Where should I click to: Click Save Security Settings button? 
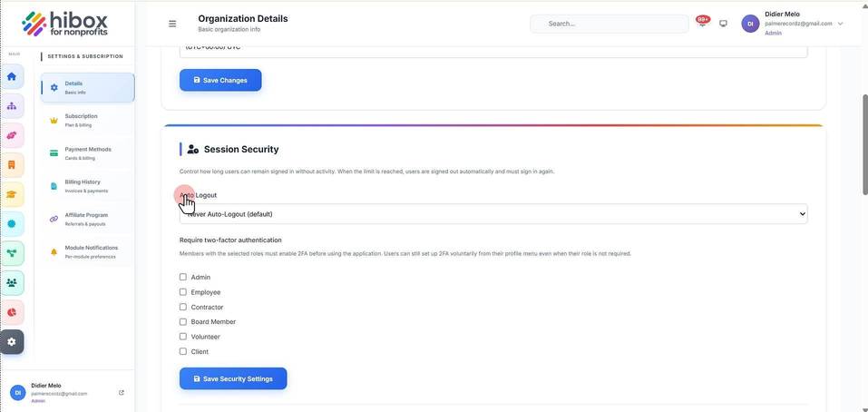[x=233, y=378]
